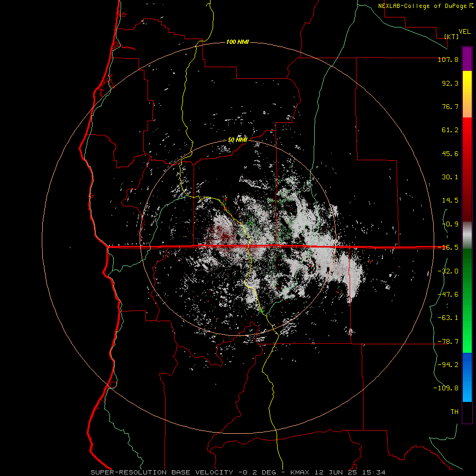Viewport: 476px width, 476px height.
Task: Click the 92.3 velocity scale value
Action: click(x=450, y=83)
